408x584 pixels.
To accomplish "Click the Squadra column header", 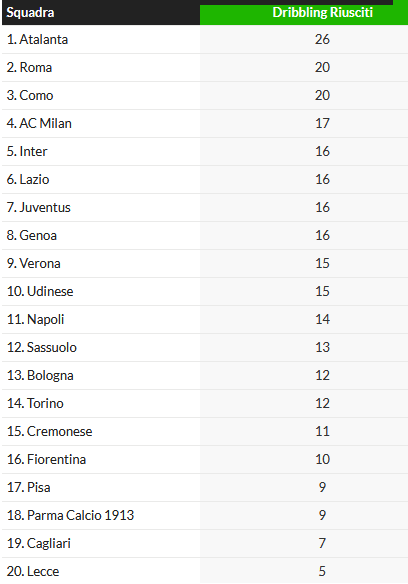I will 30,13.
